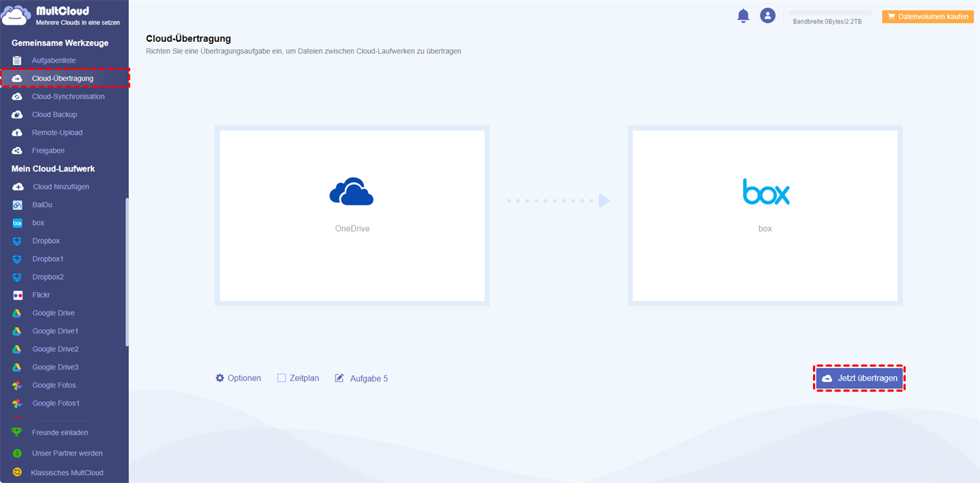Image resolution: width=980 pixels, height=483 pixels.
Task: Open the Optionen settings link
Action: [x=244, y=378]
